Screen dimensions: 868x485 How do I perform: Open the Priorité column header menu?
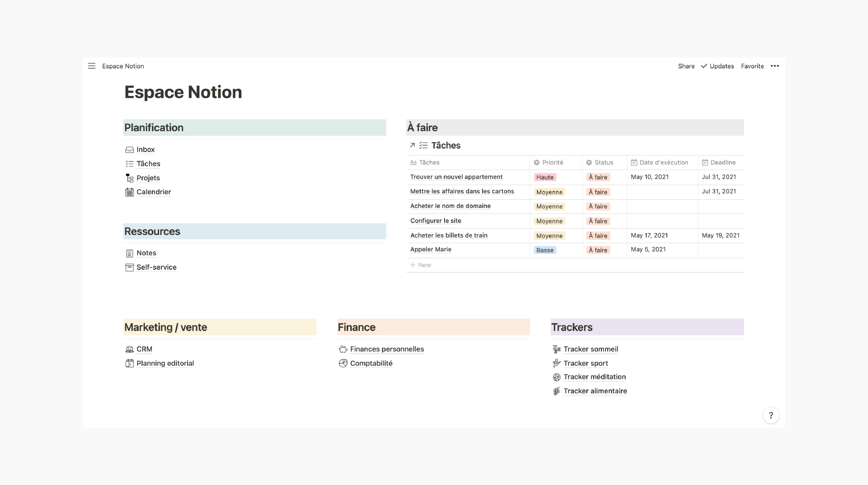(552, 162)
